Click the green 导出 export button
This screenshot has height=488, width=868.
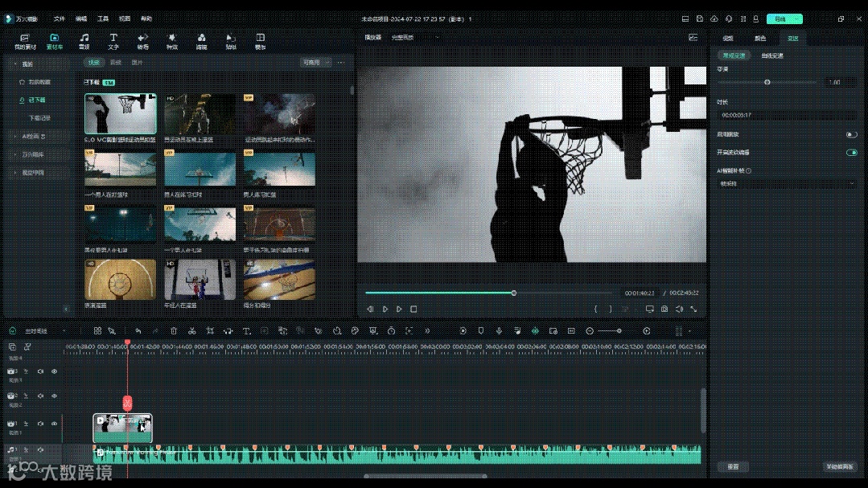[780, 18]
